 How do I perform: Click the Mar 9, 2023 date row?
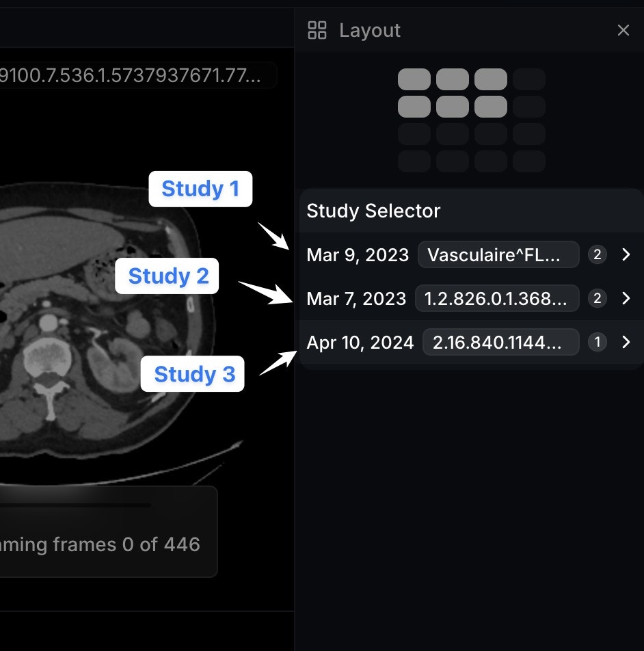[471, 254]
